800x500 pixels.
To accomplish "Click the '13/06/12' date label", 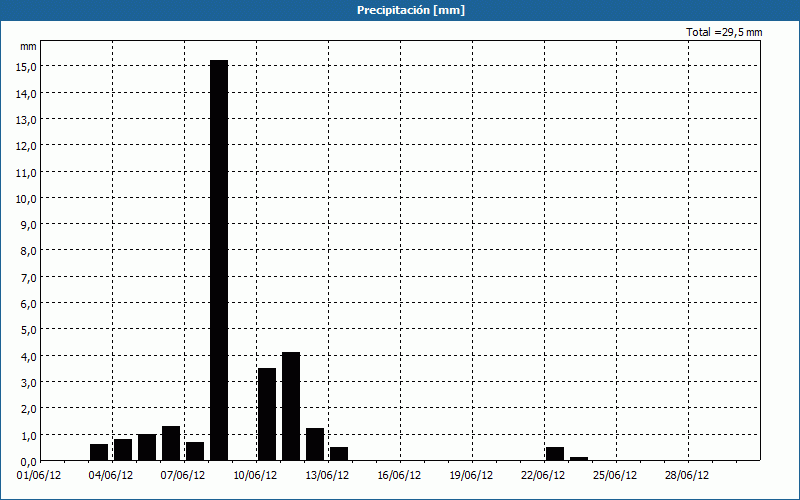I will [x=327, y=476].
